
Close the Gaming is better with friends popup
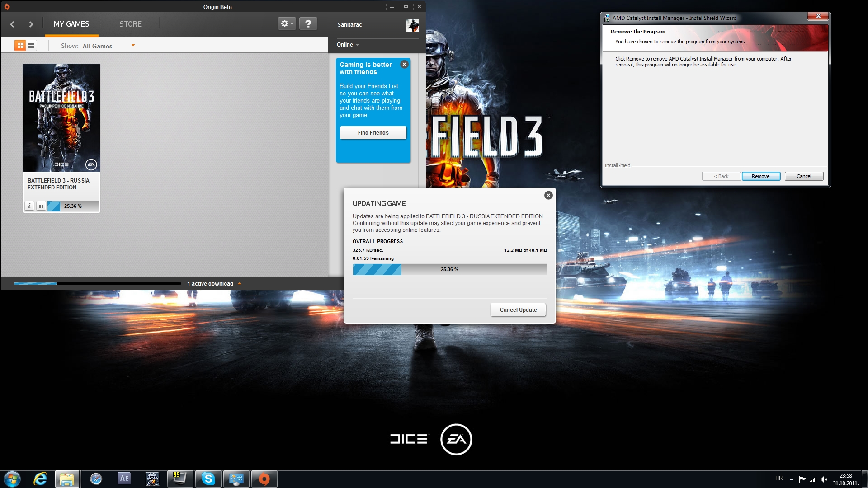pos(404,64)
